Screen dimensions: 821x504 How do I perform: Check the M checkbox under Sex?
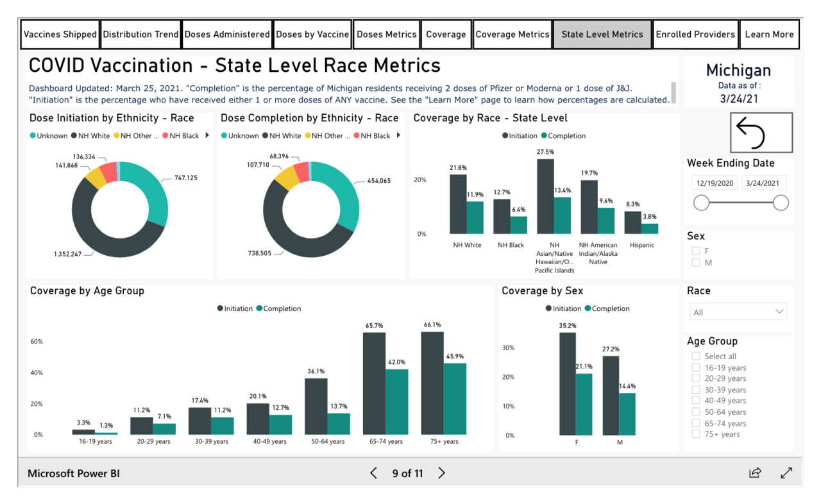695,262
